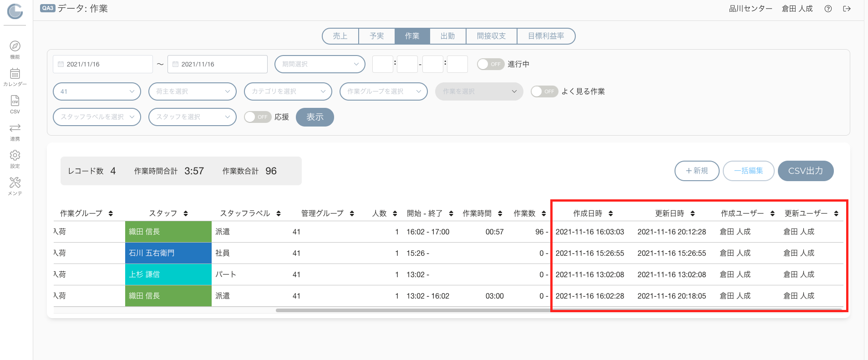
Task: Switch to the 売上 tab
Action: click(x=340, y=36)
